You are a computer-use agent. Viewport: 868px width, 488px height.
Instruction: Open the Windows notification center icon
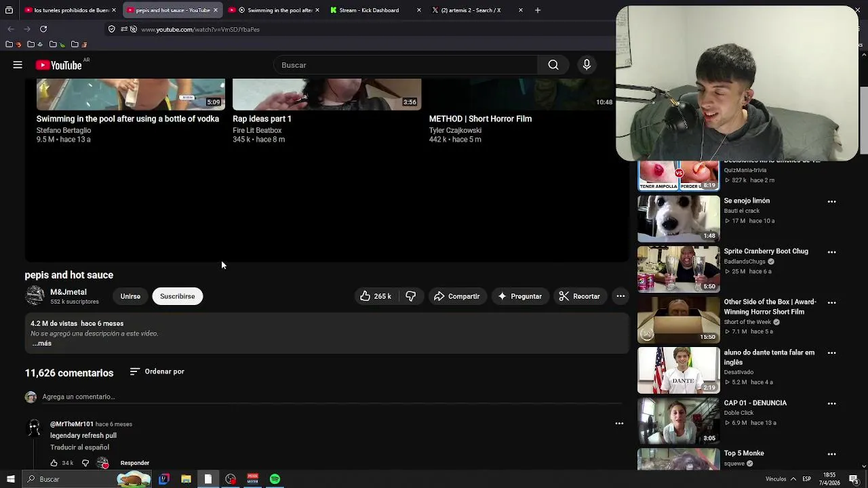point(854,479)
